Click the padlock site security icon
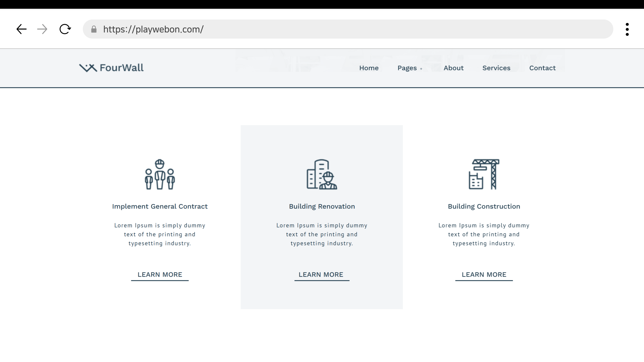644x362 pixels. 94,29
